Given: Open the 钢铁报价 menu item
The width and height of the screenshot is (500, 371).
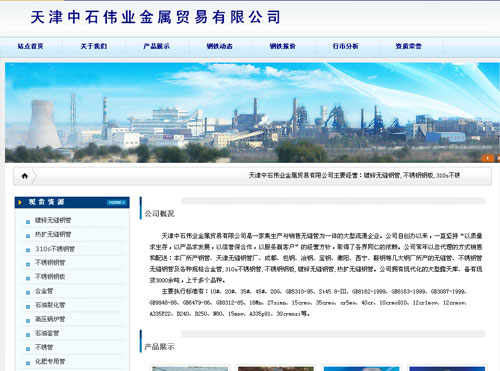Looking at the screenshot, I should tap(283, 46).
